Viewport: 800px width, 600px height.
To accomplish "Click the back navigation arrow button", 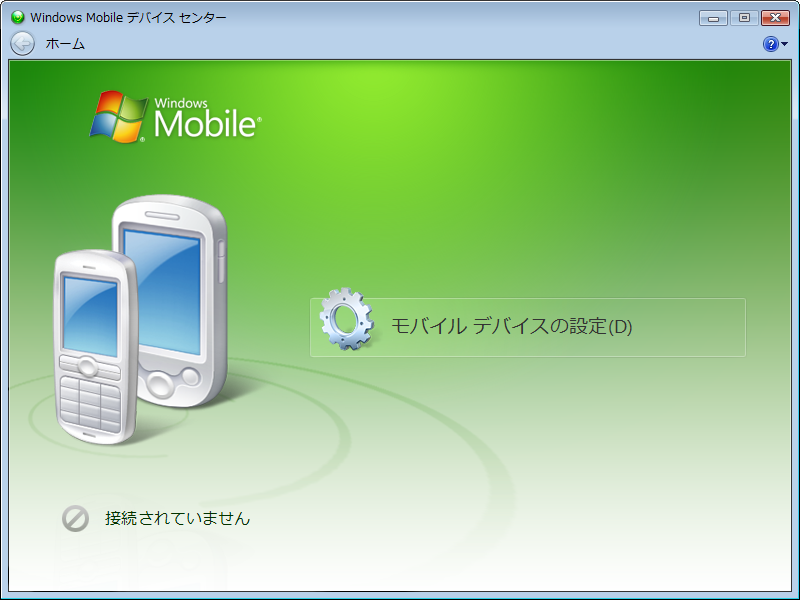I will 22,44.
